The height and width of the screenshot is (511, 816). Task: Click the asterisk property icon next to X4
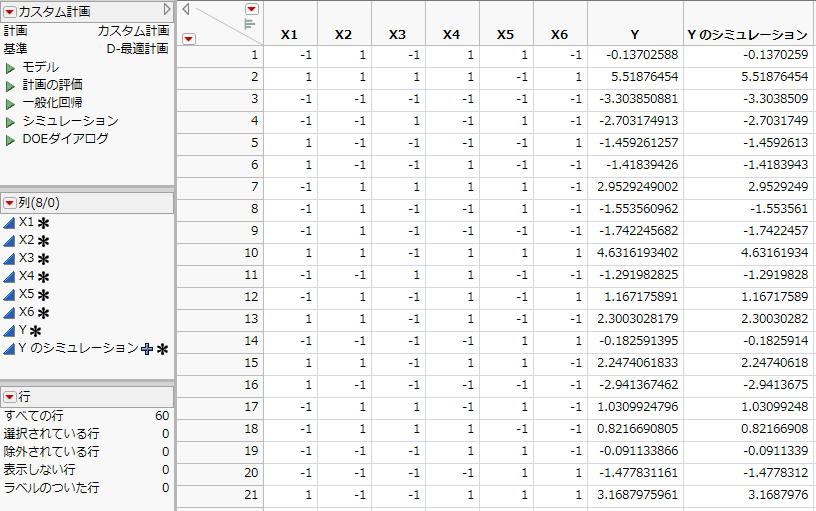(x=44, y=277)
